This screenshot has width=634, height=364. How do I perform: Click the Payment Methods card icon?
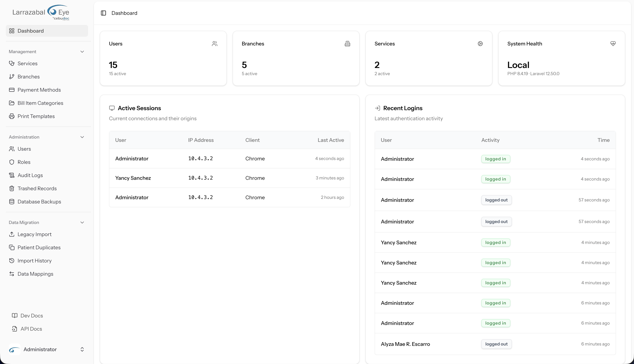coord(12,90)
